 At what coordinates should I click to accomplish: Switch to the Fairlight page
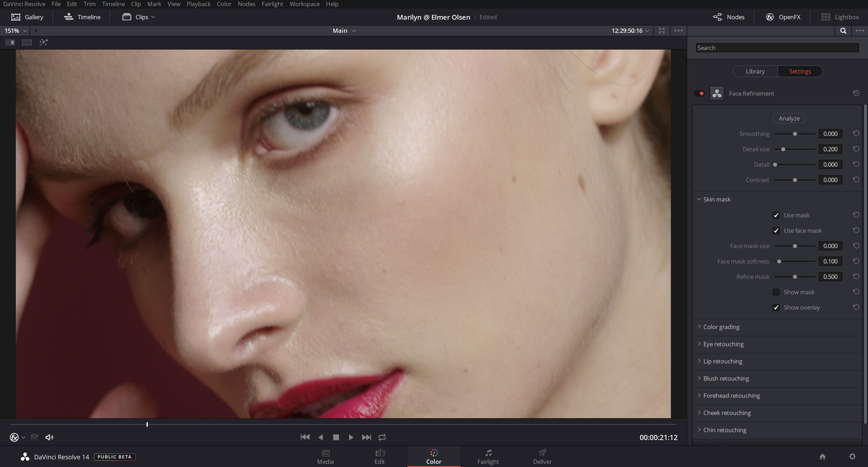pos(488,457)
